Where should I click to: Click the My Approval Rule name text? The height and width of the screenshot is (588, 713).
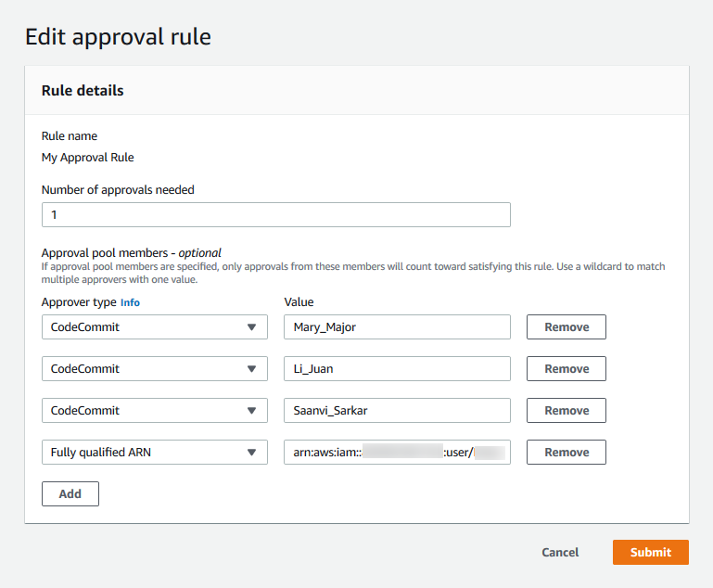coord(88,158)
